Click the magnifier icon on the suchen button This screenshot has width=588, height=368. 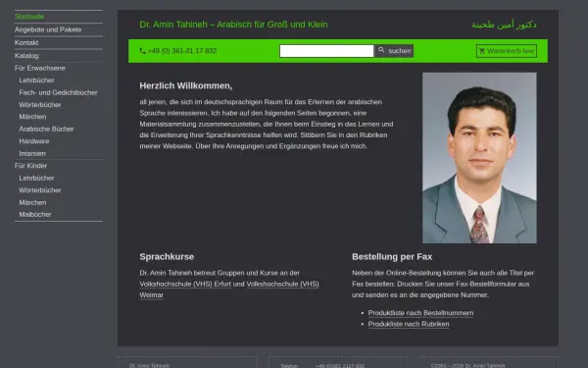381,50
